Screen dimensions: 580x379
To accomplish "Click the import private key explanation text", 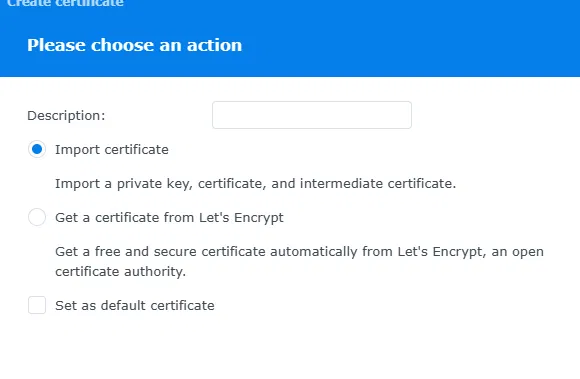I will 256,184.
